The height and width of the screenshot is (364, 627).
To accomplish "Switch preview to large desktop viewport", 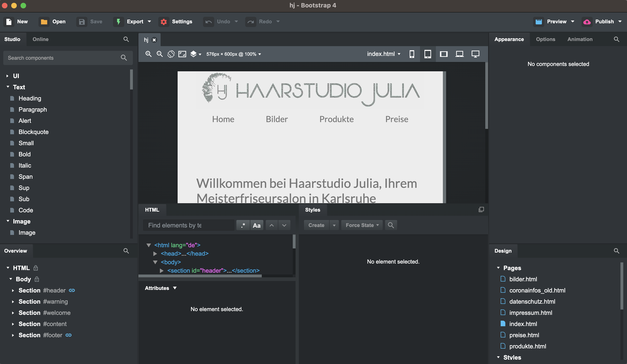I will pyautogui.click(x=475, y=54).
